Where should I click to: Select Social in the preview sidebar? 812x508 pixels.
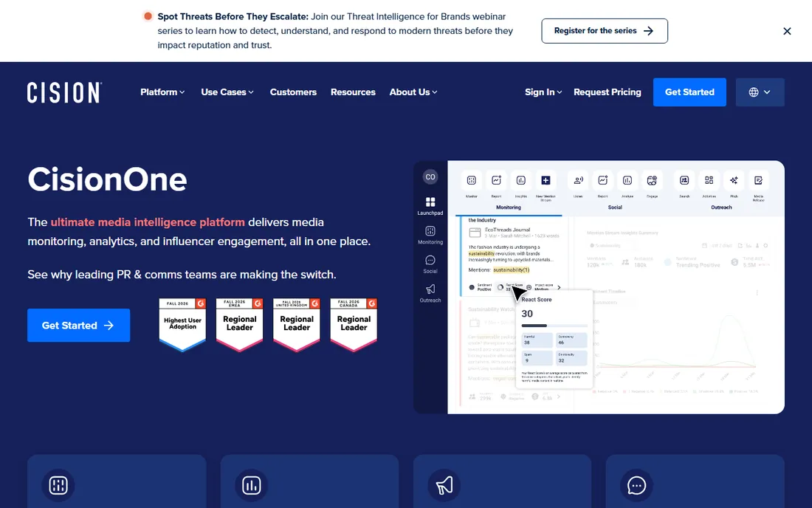(430, 264)
